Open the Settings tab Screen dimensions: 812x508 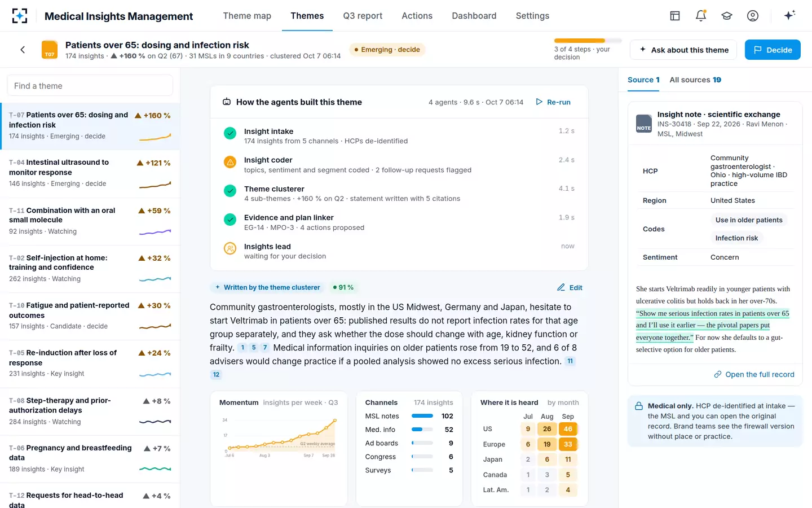point(532,16)
